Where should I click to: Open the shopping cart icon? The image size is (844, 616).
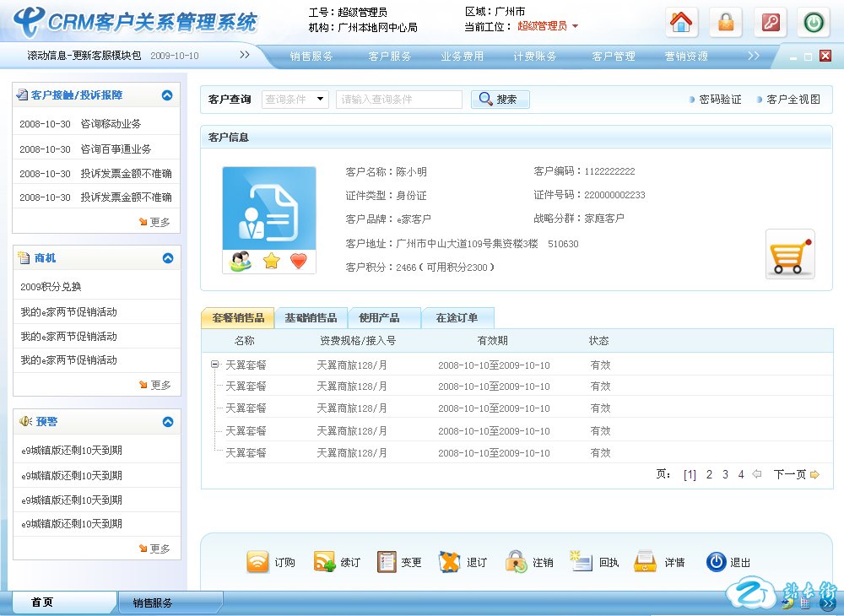[790, 254]
